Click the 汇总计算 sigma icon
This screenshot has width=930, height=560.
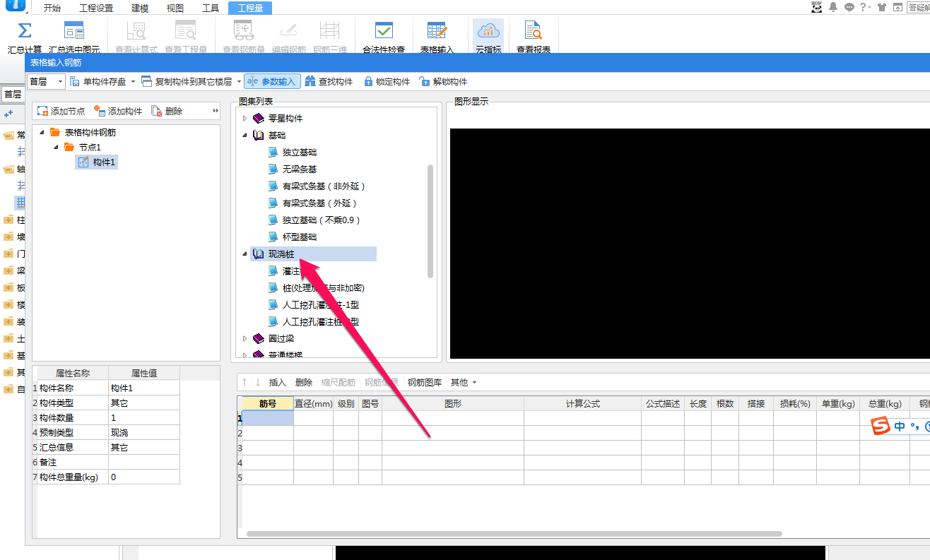[24, 31]
